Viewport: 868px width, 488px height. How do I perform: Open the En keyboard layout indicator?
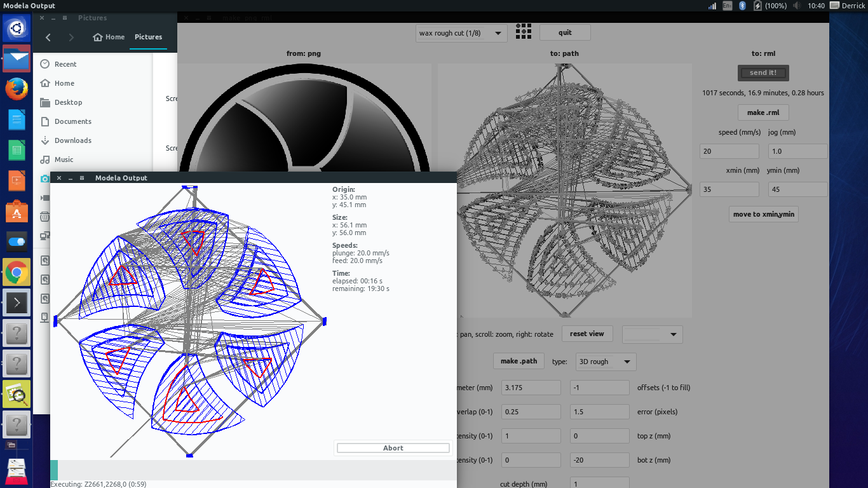[x=728, y=6]
